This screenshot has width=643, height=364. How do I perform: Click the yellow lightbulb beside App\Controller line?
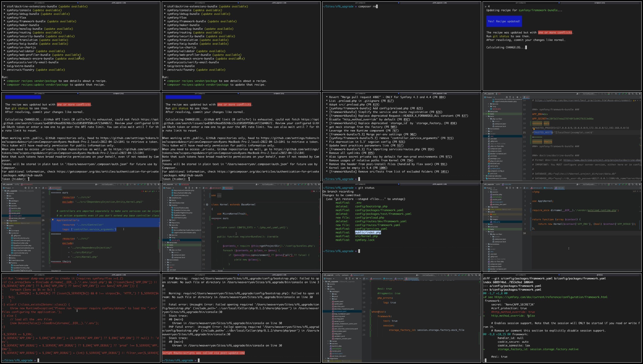pos(53,220)
